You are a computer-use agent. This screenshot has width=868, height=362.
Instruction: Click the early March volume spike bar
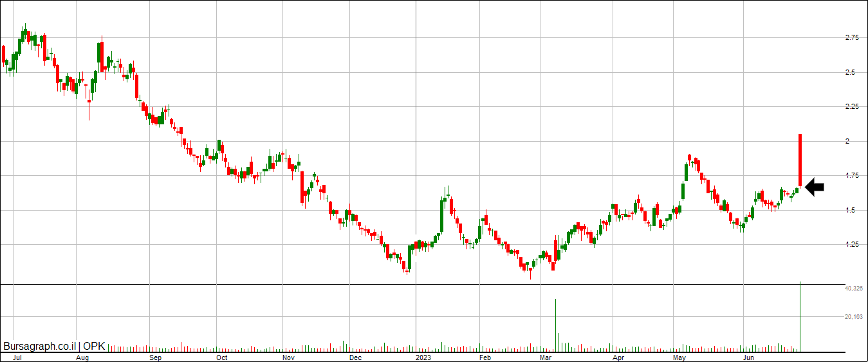[x=555, y=325]
